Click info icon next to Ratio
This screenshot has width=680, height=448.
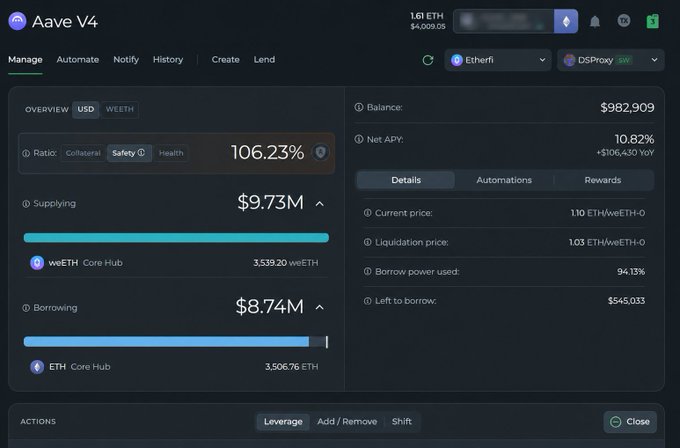pyautogui.click(x=26, y=153)
